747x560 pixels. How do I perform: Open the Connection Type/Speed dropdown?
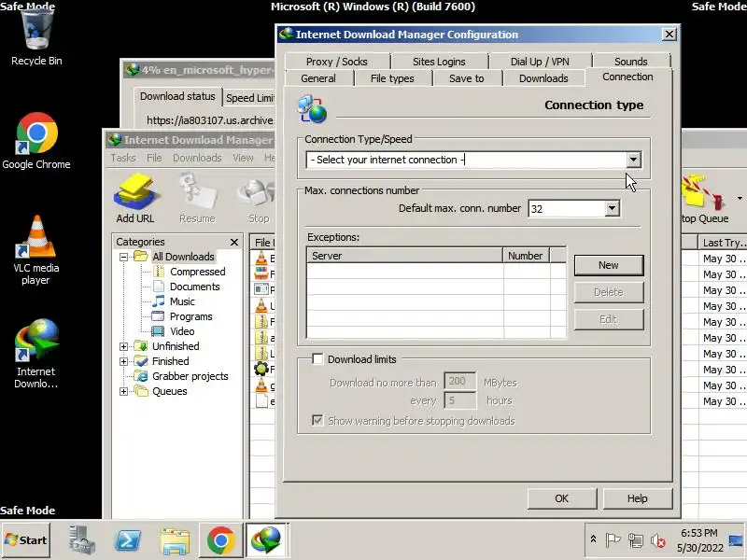pos(633,160)
